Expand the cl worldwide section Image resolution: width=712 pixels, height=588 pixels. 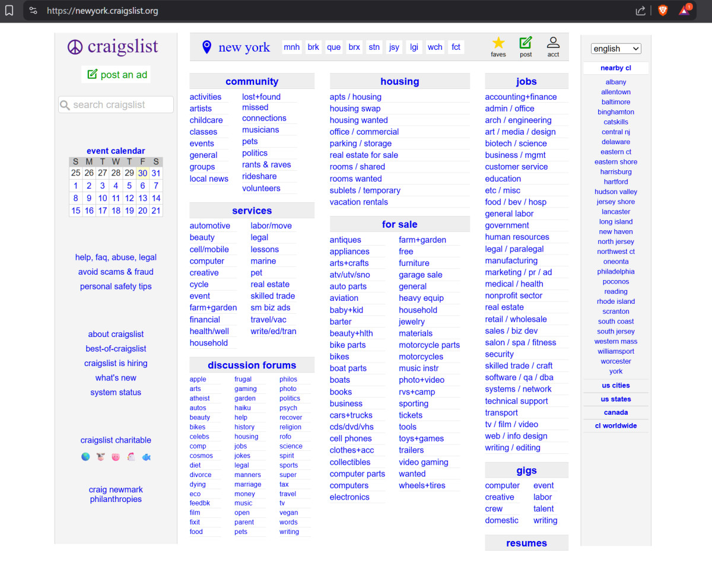tap(615, 426)
